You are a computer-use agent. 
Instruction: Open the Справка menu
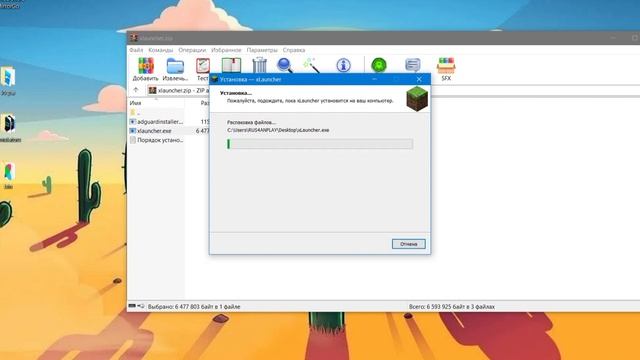point(294,50)
